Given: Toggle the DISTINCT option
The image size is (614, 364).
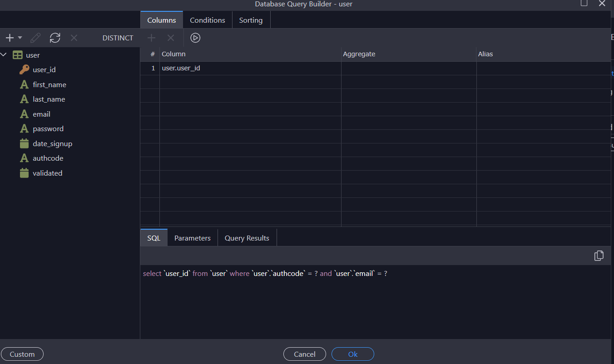Looking at the screenshot, I should click(118, 38).
